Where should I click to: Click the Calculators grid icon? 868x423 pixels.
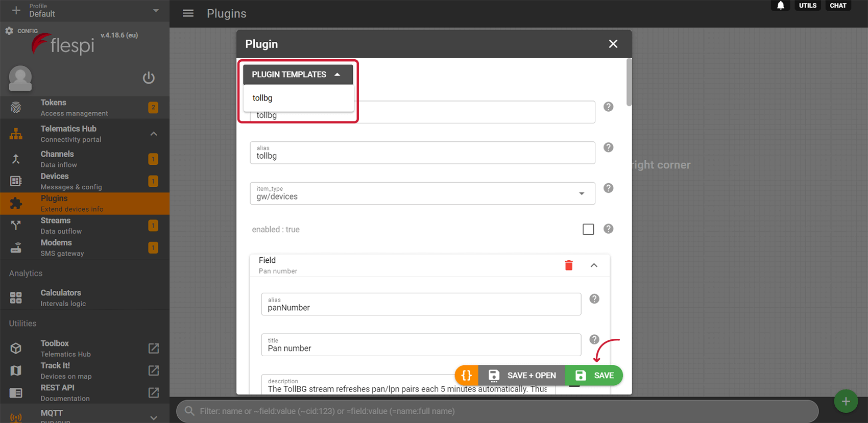tap(16, 297)
